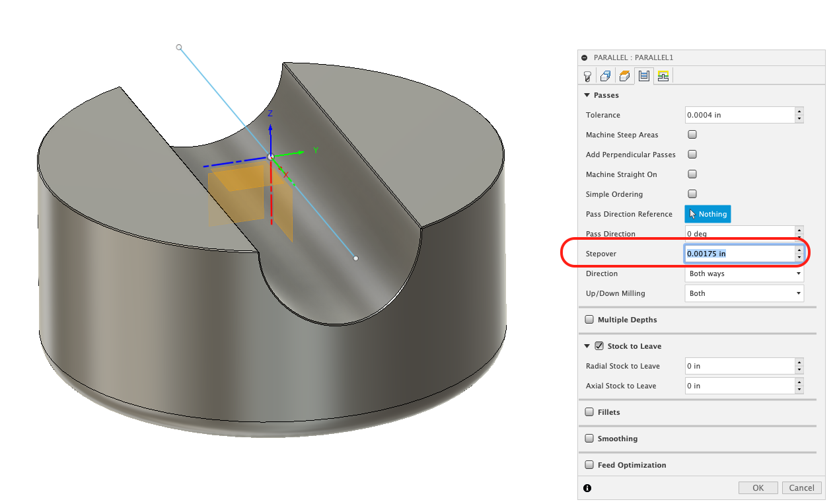Increase Stepover using the up stepper arrow
This screenshot has width=835, height=504.
[799, 250]
